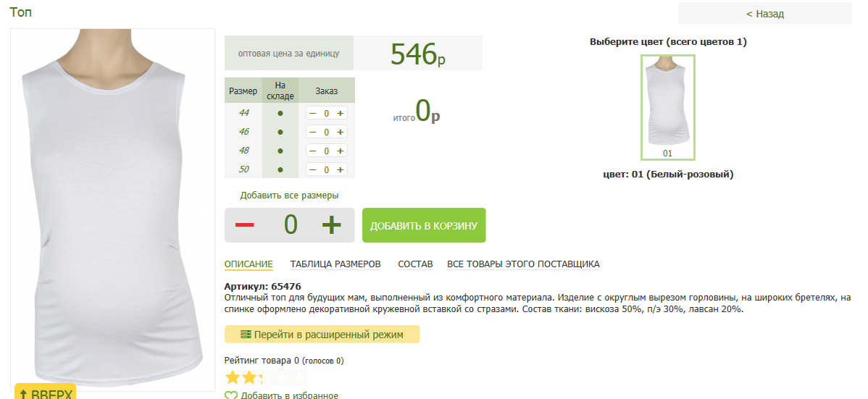Screen dimensions: 868x399
Task: Increase quantity for size 46
Action: [340, 132]
